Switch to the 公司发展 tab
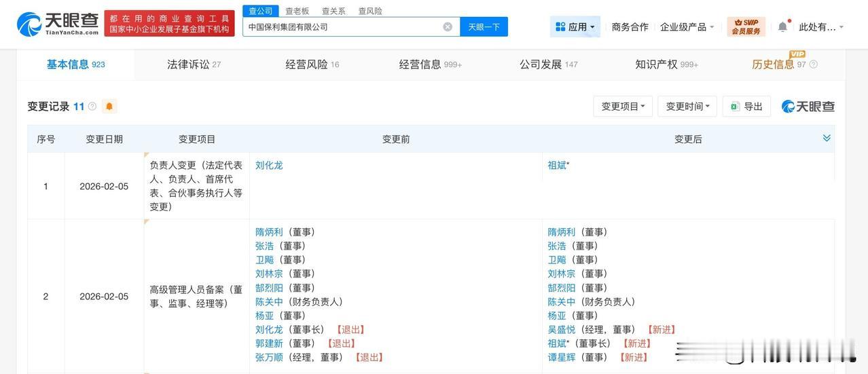The height and width of the screenshot is (374, 868). (x=549, y=64)
